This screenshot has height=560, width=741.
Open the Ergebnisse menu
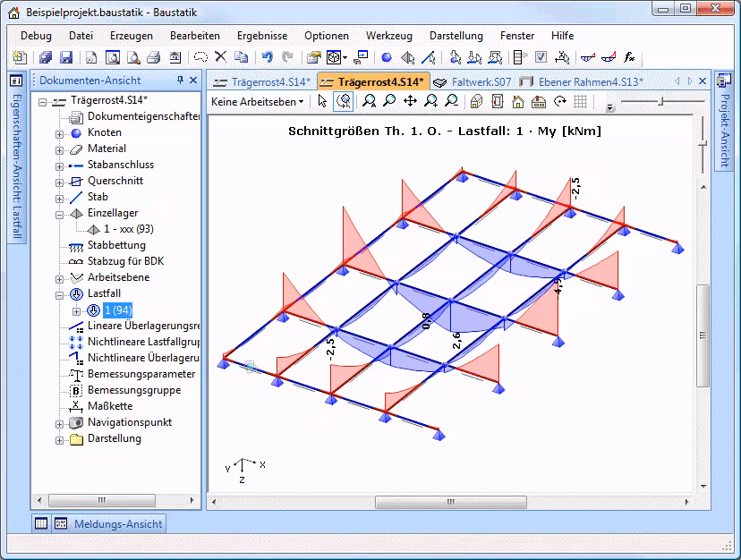pyautogui.click(x=262, y=36)
